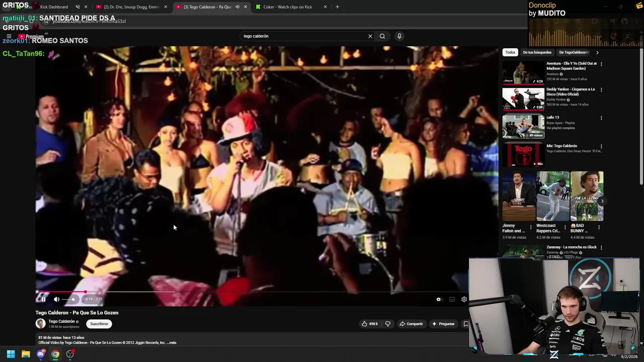Open a new browser tab with plus
Screen dimensions: 644x362
(337, 7)
